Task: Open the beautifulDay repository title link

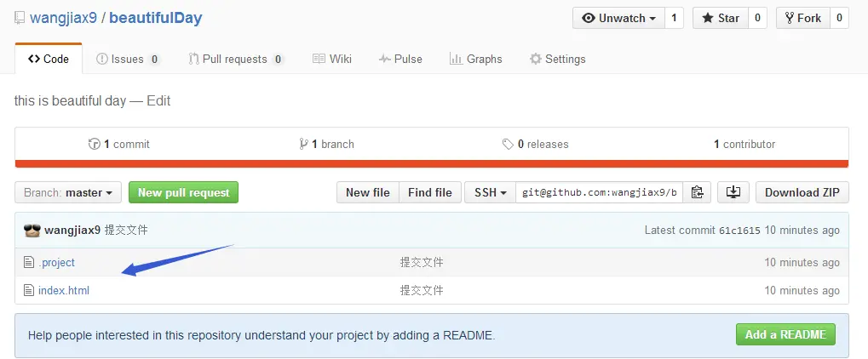Action: (156, 18)
